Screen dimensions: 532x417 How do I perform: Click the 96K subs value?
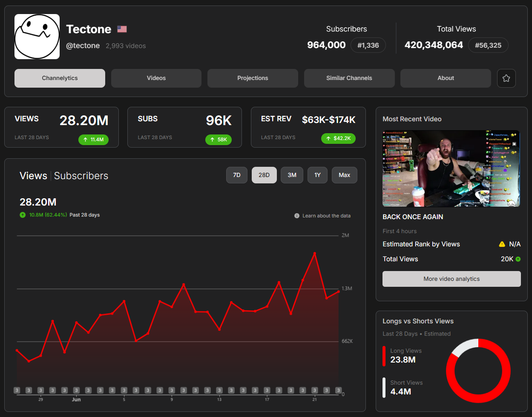point(219,120)
